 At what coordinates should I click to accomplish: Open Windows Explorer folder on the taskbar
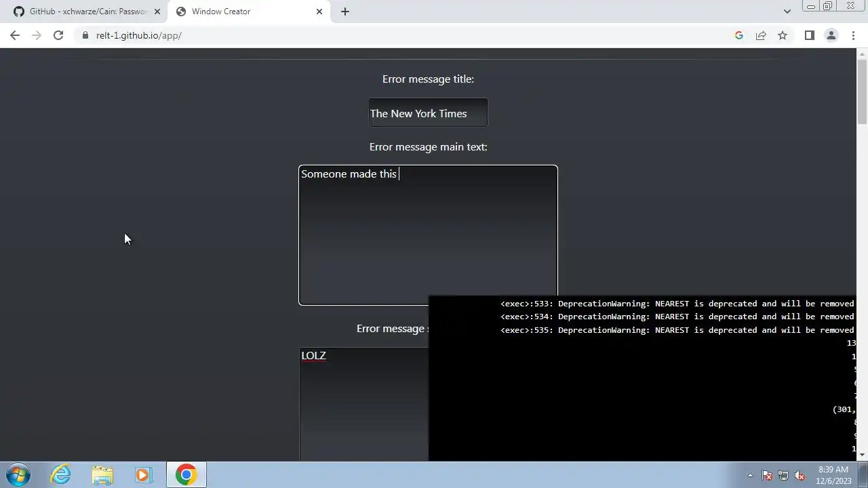click(102, 475)
